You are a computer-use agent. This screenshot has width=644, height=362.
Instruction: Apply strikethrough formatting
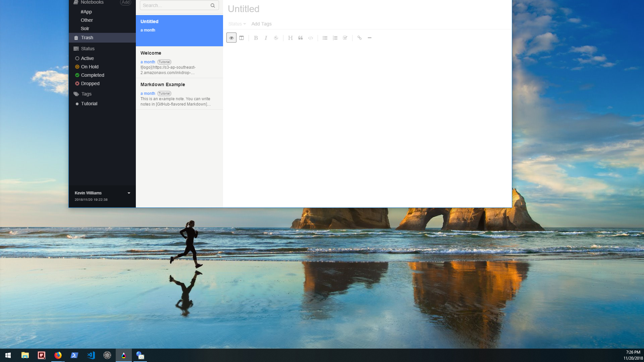point(276,38)
